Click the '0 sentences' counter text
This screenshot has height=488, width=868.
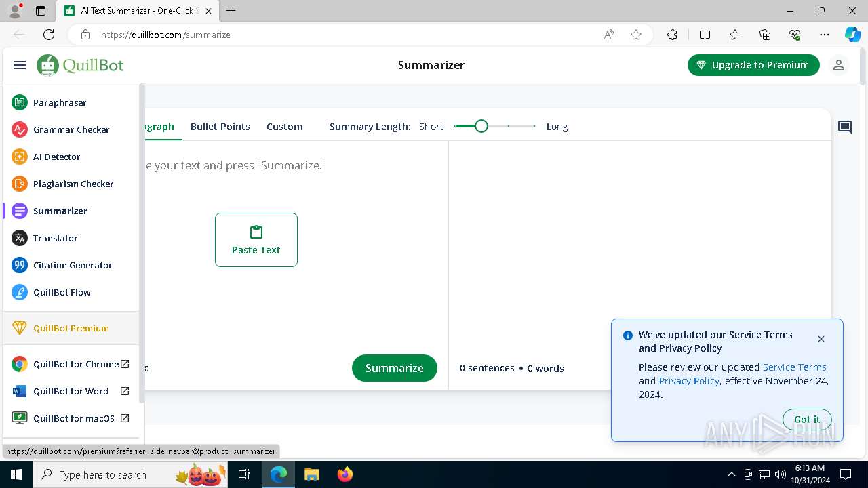click(x=487, y=368)
